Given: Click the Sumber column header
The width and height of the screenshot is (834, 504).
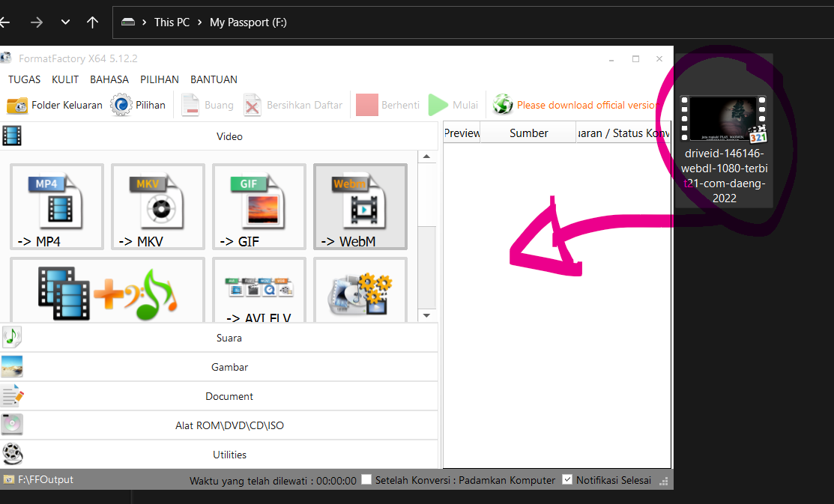Looking at the screenshot, I should coord(528,133).
